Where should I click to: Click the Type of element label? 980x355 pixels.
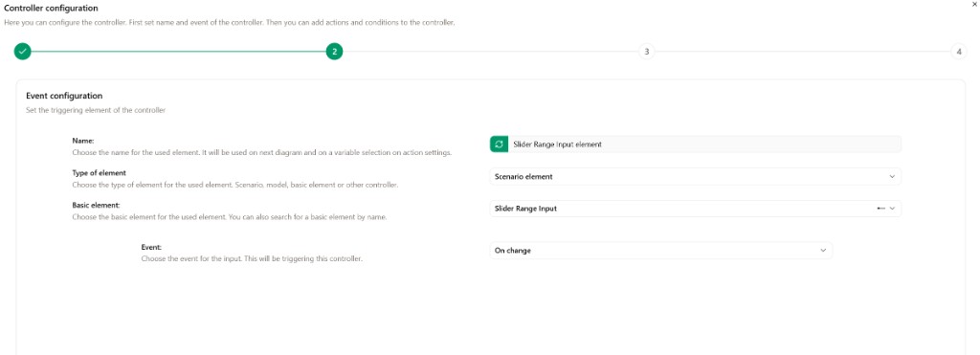[x=99, y=172]
